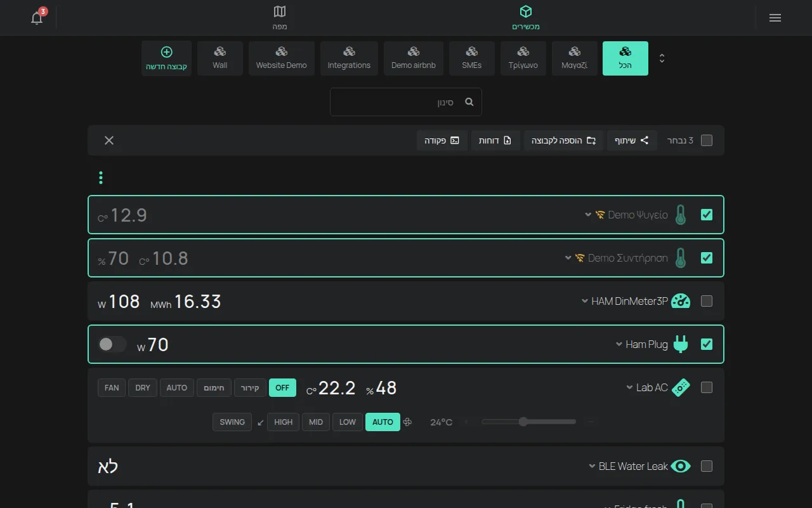Adjust the Lab AC temperature slider
Viewport: 812px width, 508px height.
(x=528, y=422)
